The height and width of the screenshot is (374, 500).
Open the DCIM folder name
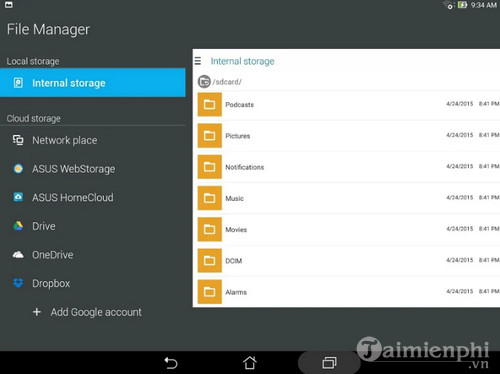click(233, 261)
